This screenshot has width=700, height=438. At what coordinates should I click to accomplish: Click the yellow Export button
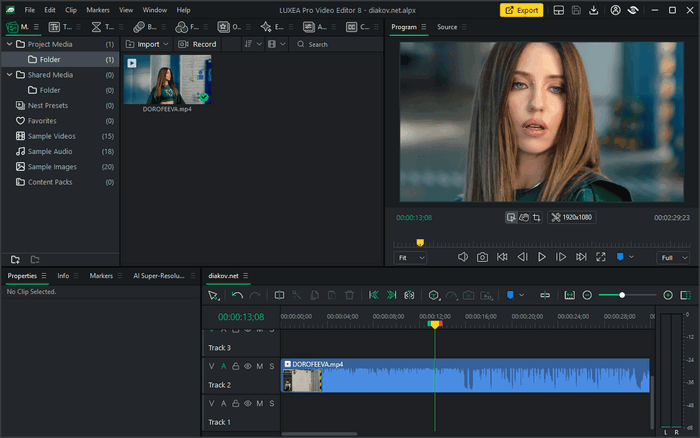521,10
